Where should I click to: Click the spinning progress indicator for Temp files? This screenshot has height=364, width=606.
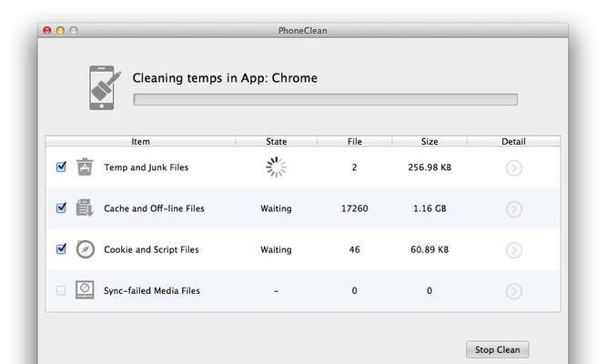click(x=276, y=167)
